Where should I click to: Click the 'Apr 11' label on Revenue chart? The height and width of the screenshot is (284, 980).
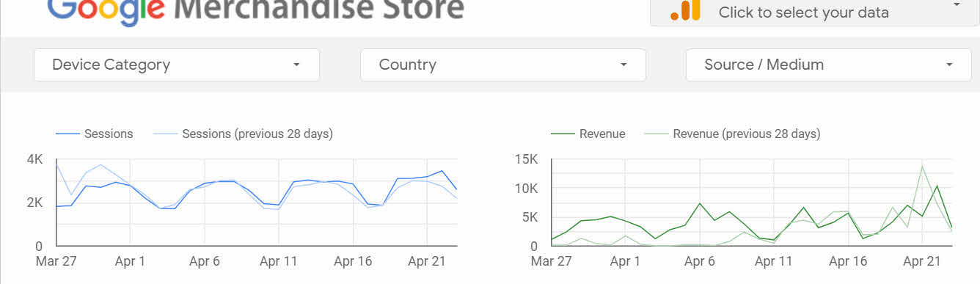774,261
